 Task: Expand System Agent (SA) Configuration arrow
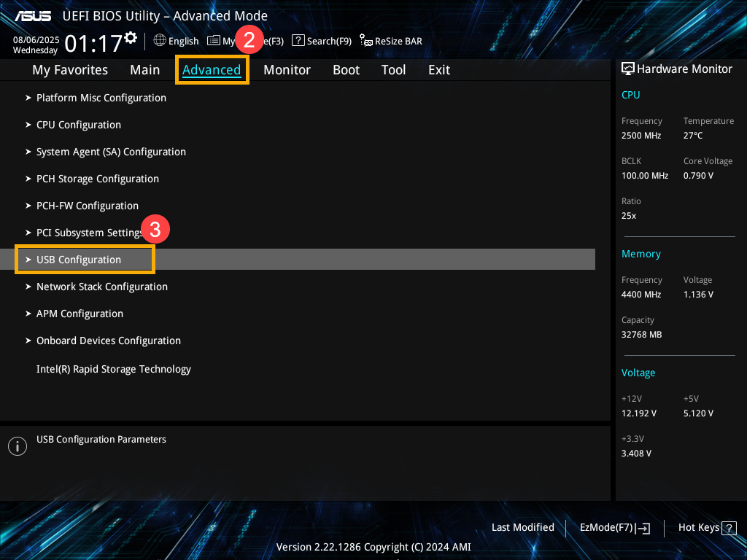coord(28,152)
